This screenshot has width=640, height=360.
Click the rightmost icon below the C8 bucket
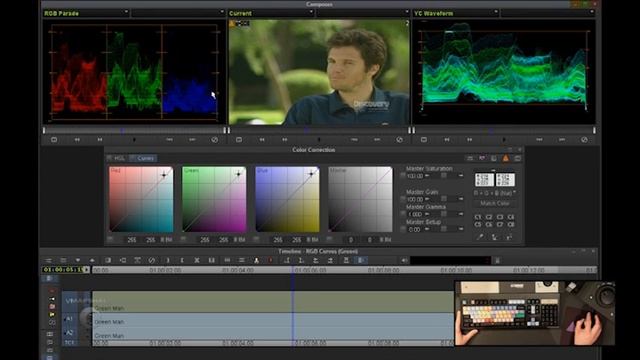point(509,237)
